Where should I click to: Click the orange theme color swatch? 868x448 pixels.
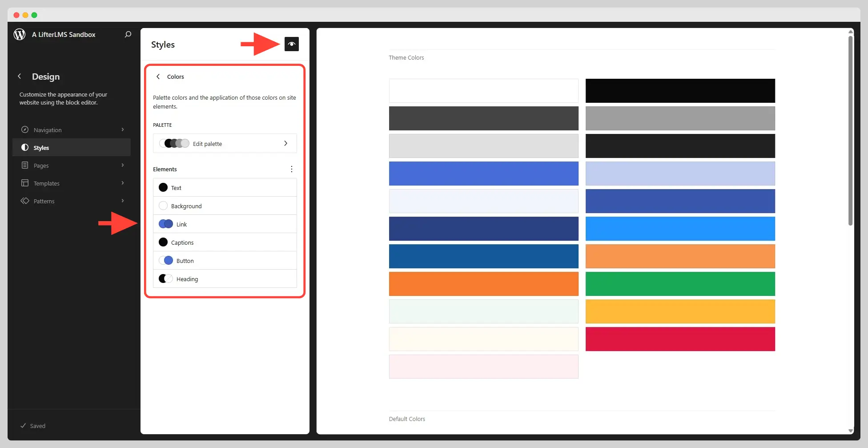click(x=483, y=284)
